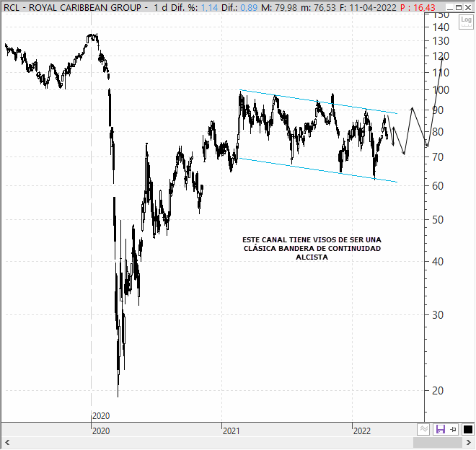The image size is (476, 450).
Task: Click the horizontal scrollbar right arrow
Action: [469, 442]
